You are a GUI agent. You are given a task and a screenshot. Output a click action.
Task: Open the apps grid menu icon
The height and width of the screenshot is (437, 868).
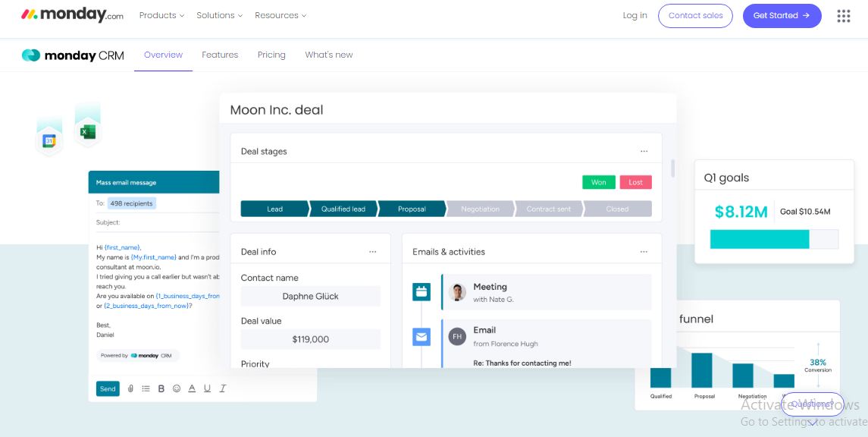coord(843,16)
